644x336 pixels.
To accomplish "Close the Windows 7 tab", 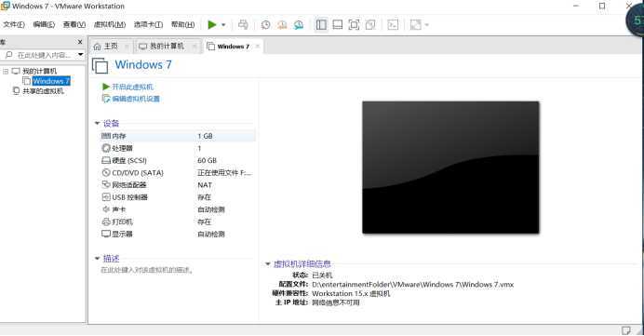I will (258, 47).
